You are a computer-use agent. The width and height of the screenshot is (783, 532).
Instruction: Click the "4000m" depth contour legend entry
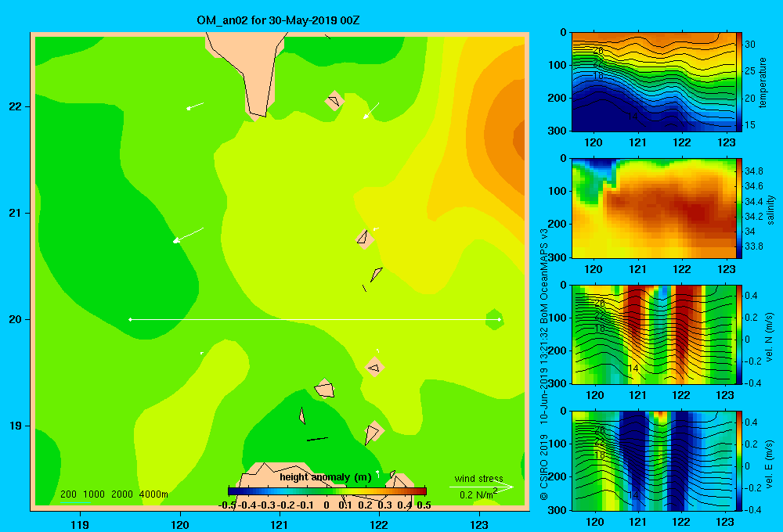pyautogui.click(x=153, y=494)
